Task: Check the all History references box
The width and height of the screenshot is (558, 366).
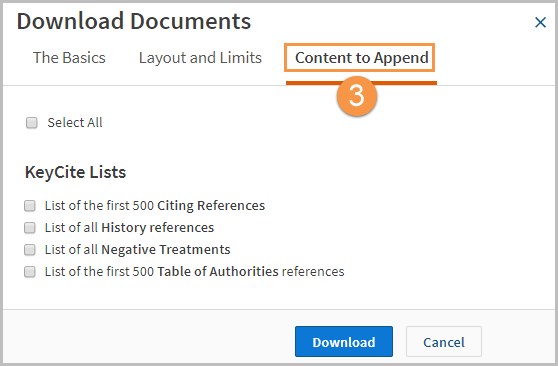Action: click(30, 228)
